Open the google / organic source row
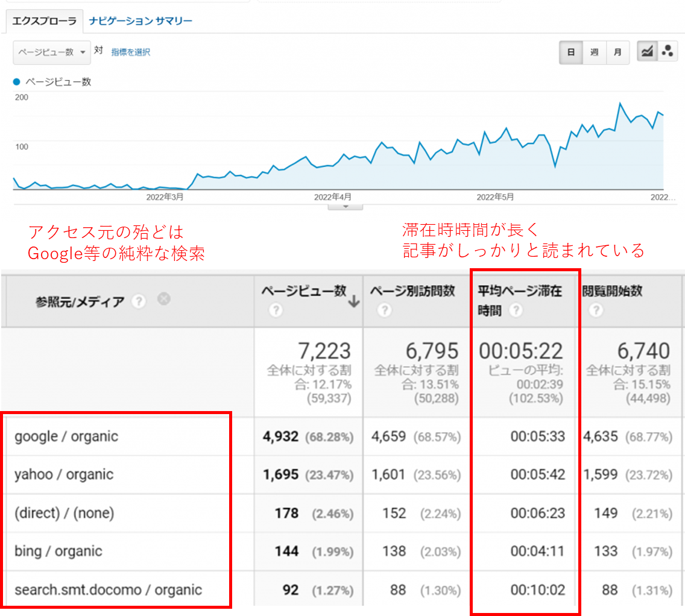Image resolution: width=685 pixels, height=616 pixels. 66,436
